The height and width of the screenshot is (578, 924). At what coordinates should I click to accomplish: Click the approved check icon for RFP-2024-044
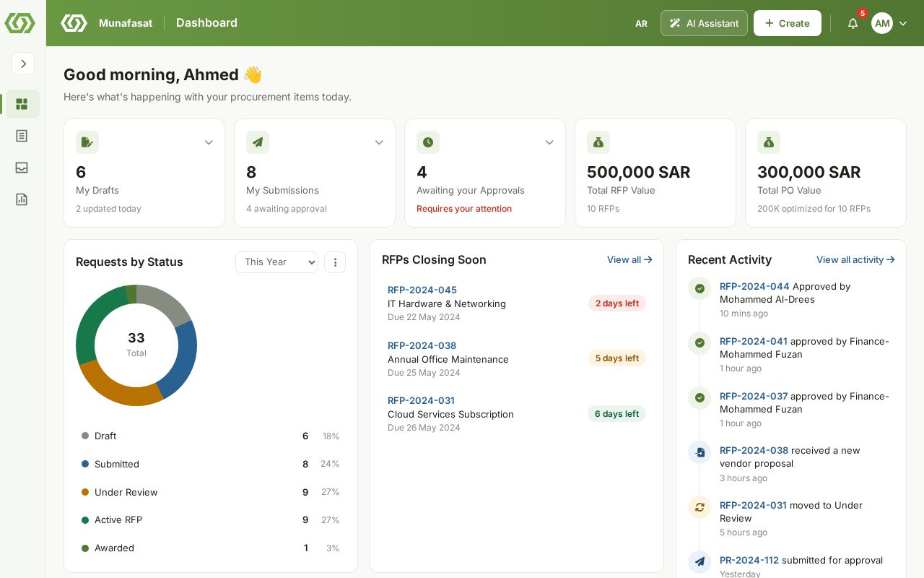coord(699,288)
